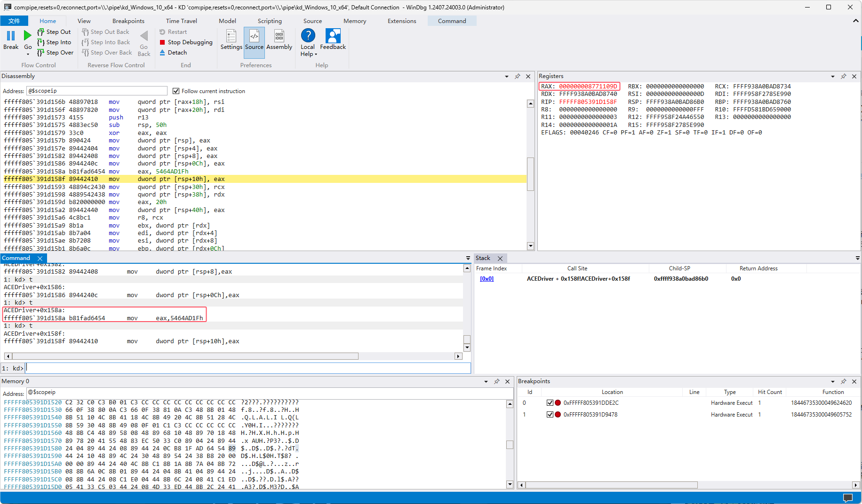Open Local Help dropdown arrow

316,54
